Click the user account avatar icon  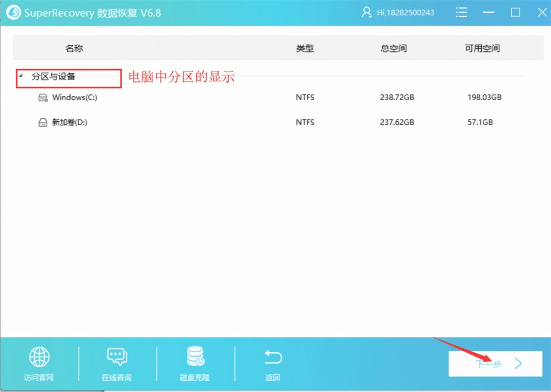(x=366, y=12)
